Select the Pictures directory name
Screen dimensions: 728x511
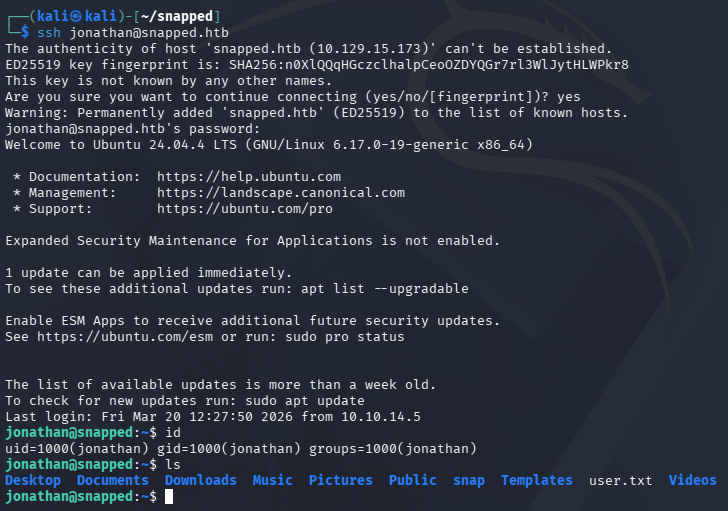click(x=341, y=481)
